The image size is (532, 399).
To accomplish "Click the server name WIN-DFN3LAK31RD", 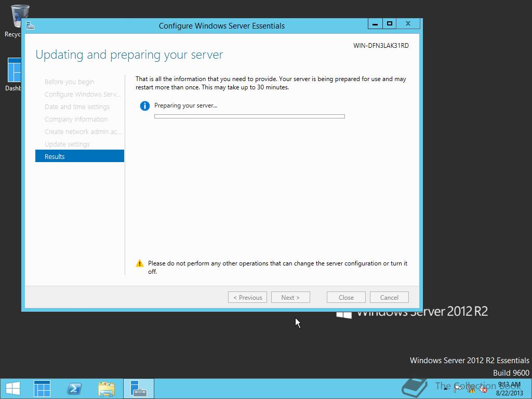I will pyautogui.click(x=381, y=46).
